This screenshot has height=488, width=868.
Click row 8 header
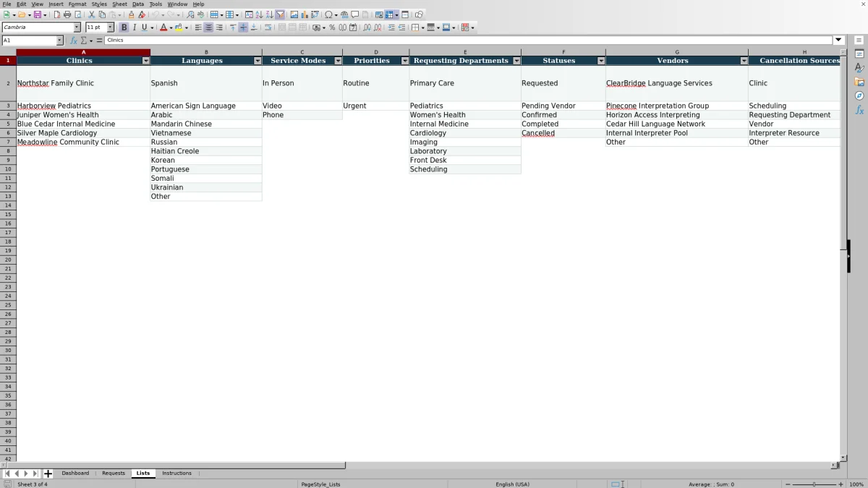coord(8,151)
